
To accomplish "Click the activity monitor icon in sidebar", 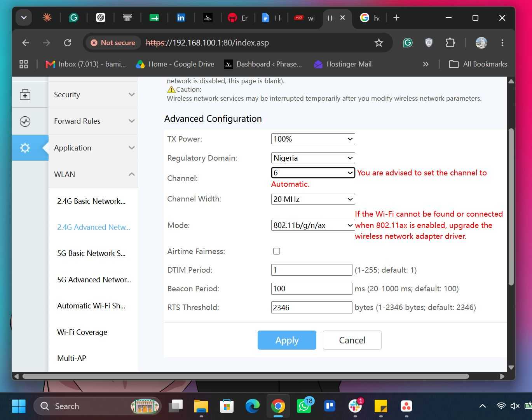I will [25, 121].
